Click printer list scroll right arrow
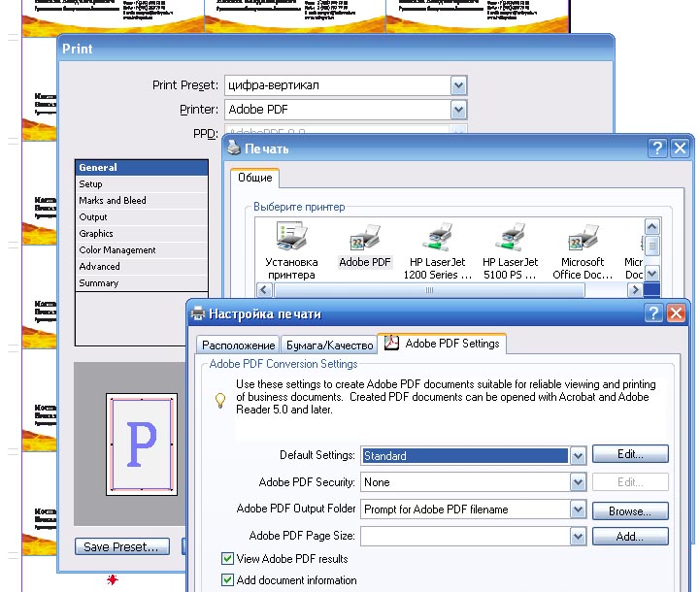This screenshot has height=592, width=700. pyautogui.click(x=635, y=290)
